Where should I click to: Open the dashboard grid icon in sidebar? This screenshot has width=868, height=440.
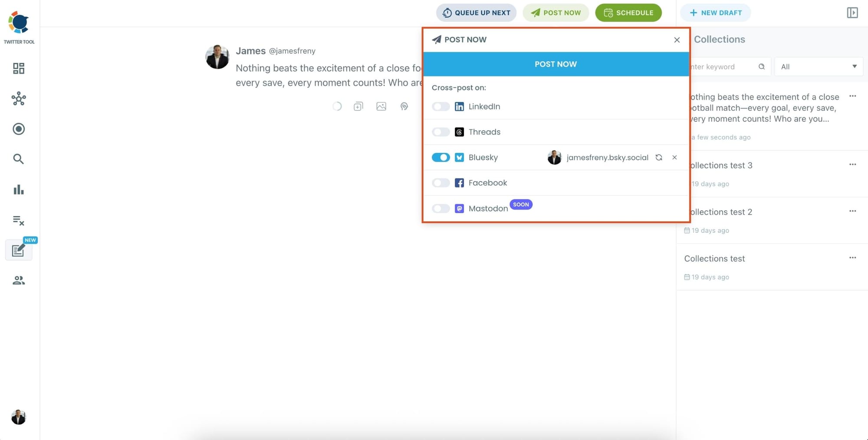pyautogui.click(x=19, y=68)
